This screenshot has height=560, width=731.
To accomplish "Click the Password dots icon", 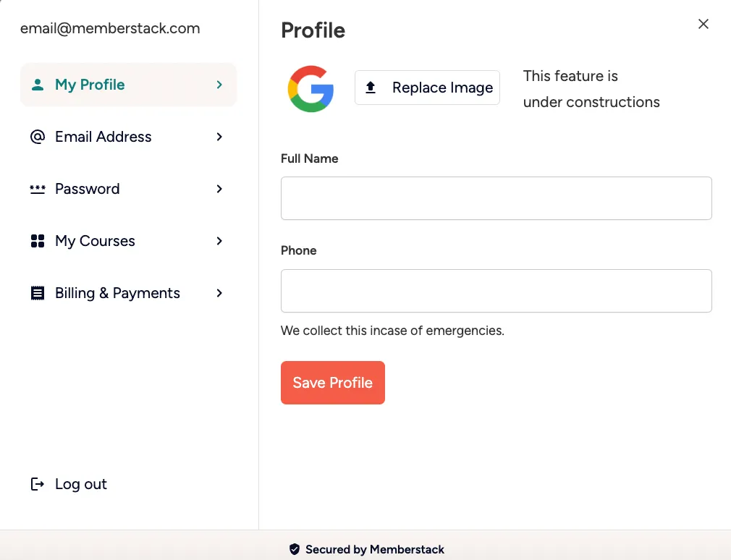I will pyautogui.click(x=37, y=188).
